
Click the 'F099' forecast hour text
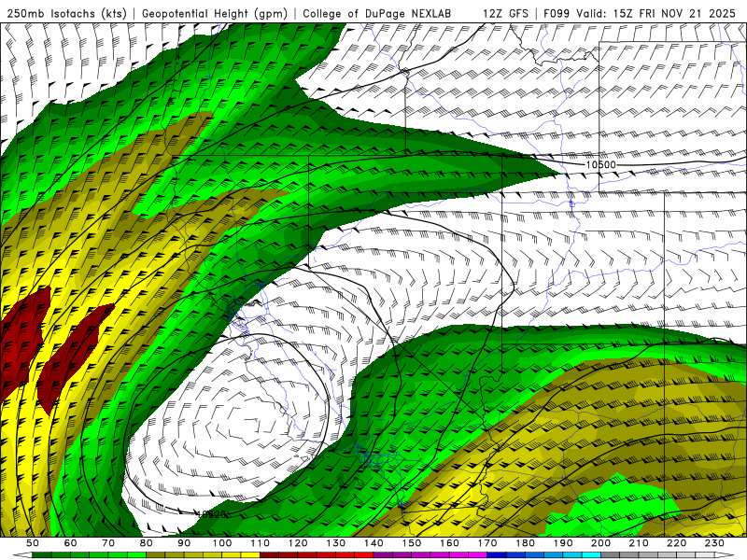[557, 14]
